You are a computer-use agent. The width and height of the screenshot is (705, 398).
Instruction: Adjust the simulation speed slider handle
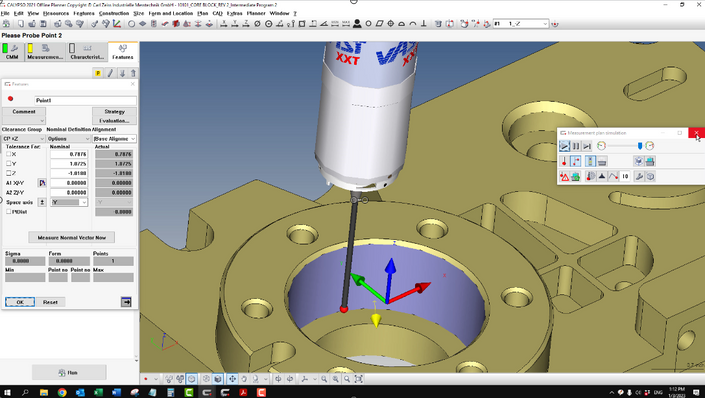click(640, 146)
